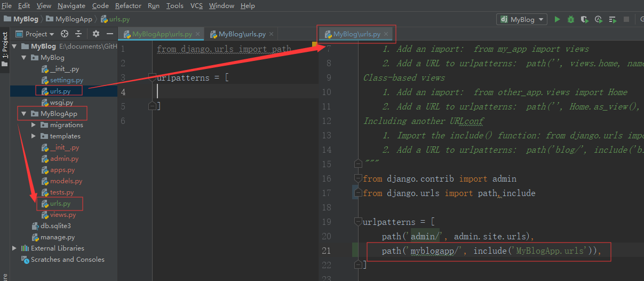Expand External Libraries node

click(14, 248)
